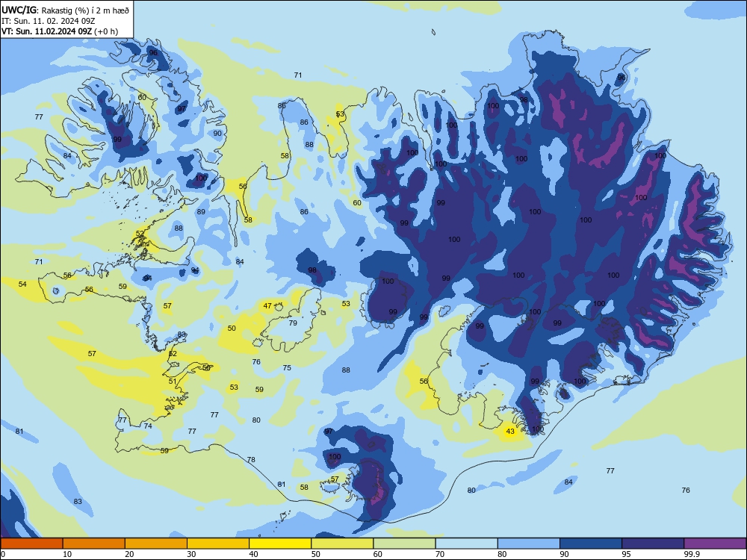This screenshot has height=560, width=747.
Task: Click the '75' humidity value on the map
Action: click(287, 367)
